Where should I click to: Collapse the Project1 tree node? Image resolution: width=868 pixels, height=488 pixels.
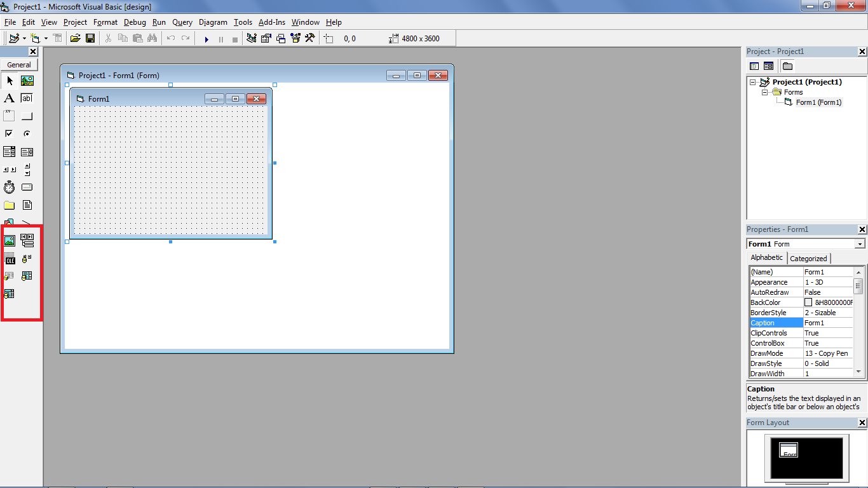(753, 82)
